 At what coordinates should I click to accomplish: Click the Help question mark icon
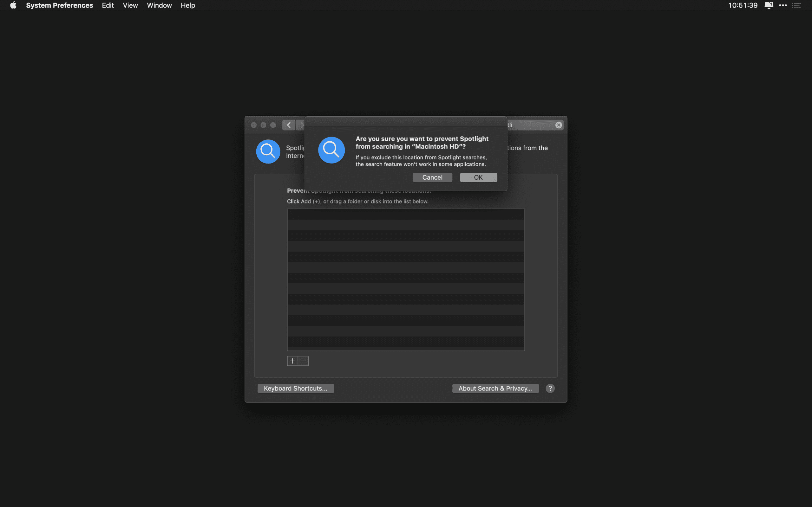(x=549, y=388)
